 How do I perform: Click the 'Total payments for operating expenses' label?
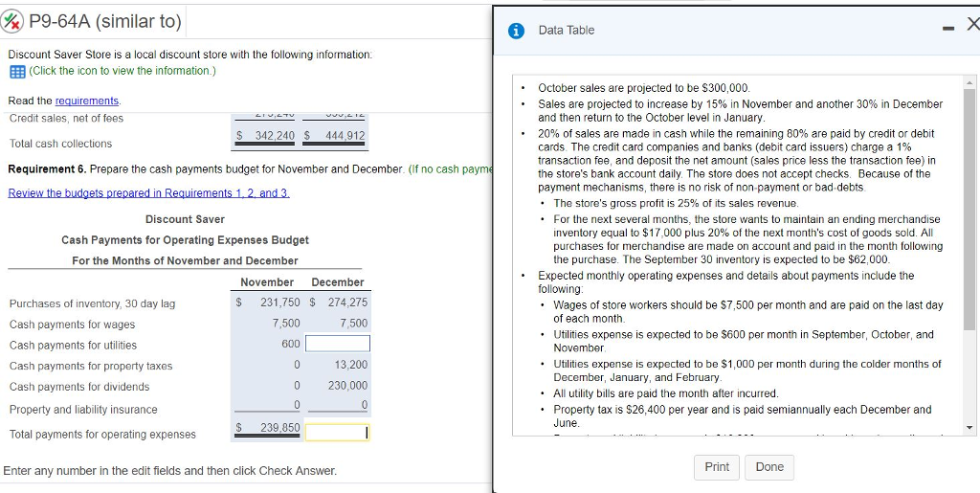[x=102, y=435]
